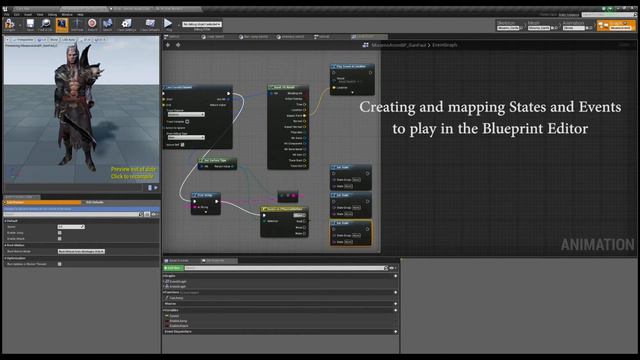The height and width of the screenshot is (360, 640).
Task: Click the eye icon in My Blueprint panel
Action: click(392, 268)
